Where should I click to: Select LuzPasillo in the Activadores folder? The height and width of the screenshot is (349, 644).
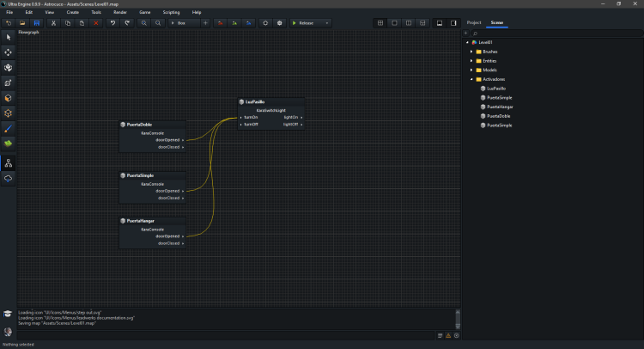(x=495, y=89)
